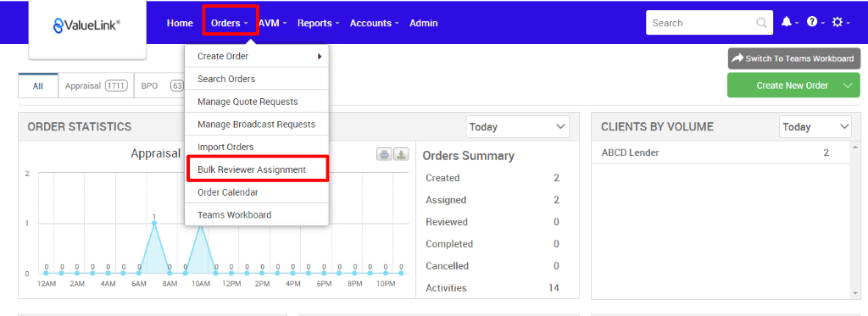Click the ValueLink logo
The image size is (868, 316).
coord(87,25)
